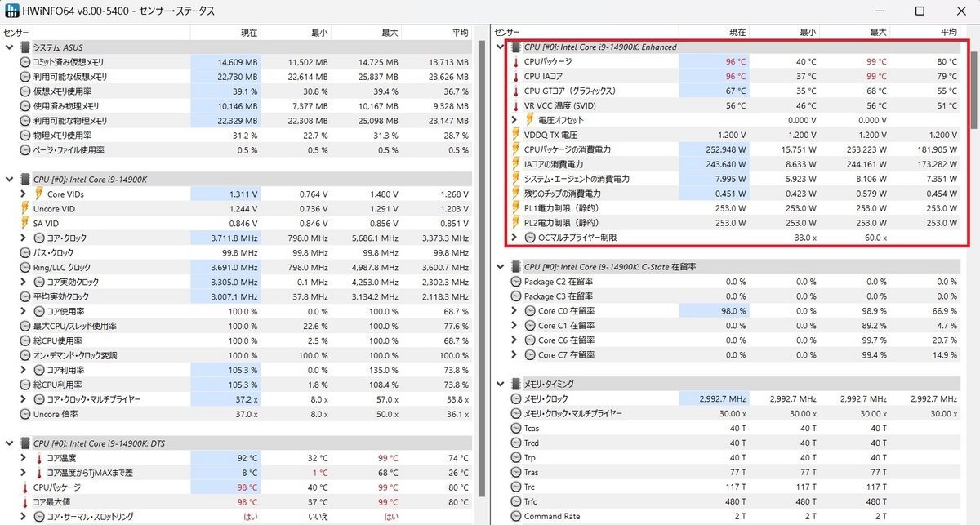Click the icon beside コミット済み仮想メモリ
This screenshot has height=525, width=980.
25,62
